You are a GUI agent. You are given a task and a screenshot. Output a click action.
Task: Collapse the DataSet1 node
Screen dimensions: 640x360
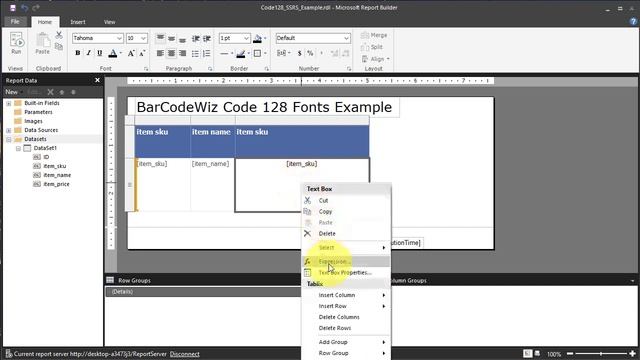pyautogui.click(x=18, y=148)
